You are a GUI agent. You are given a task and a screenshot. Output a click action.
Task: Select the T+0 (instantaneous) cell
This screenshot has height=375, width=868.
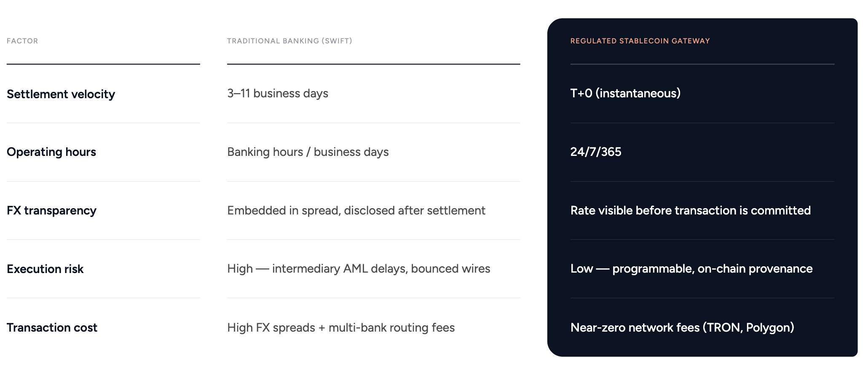625,94
